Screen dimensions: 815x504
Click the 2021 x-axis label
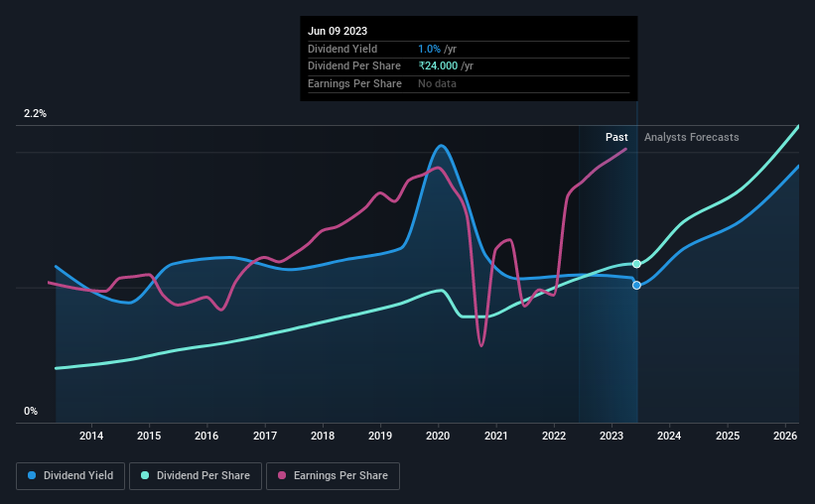coord(496,436)
